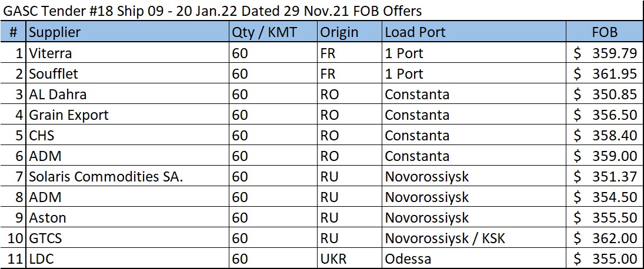This screenshot has height=269, width=644.
Task: Click the Viterra supplier cell
Action: click(51, 53)
